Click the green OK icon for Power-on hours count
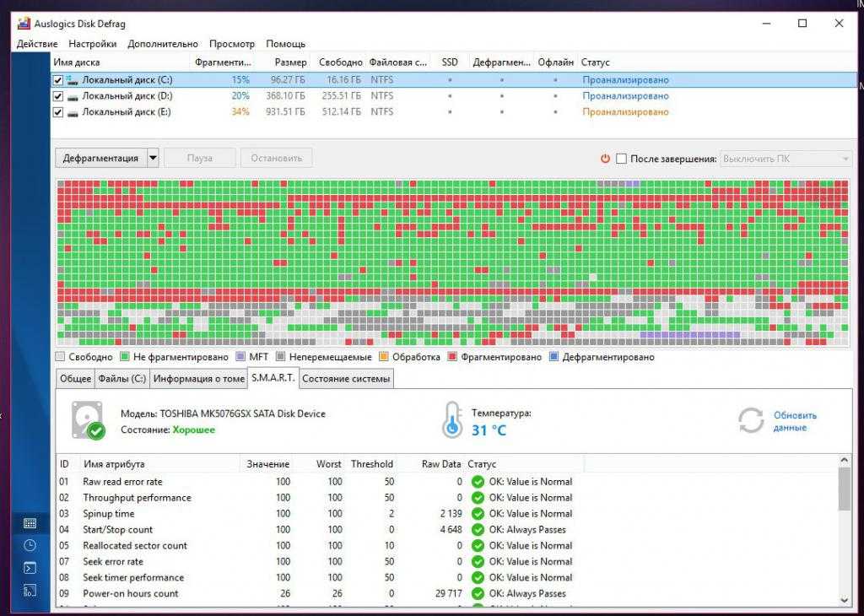864x616 pixels. tap(478, 593)
